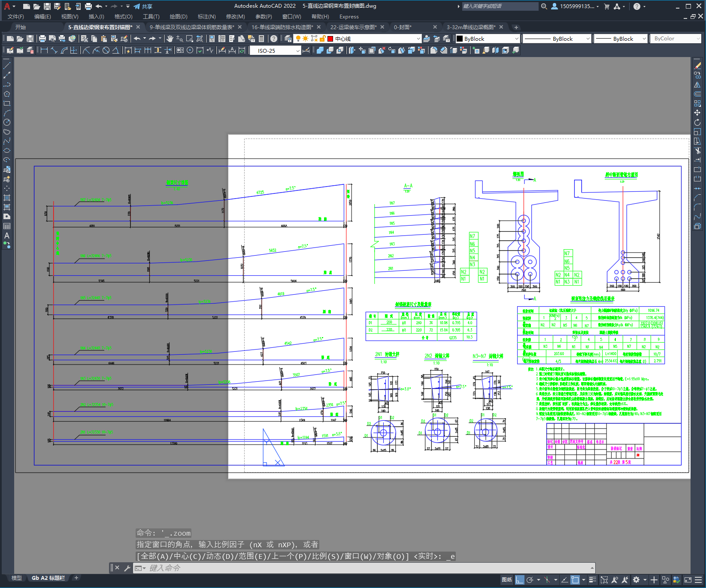Click the 共享 share button
706x588 pixels.
143,6
